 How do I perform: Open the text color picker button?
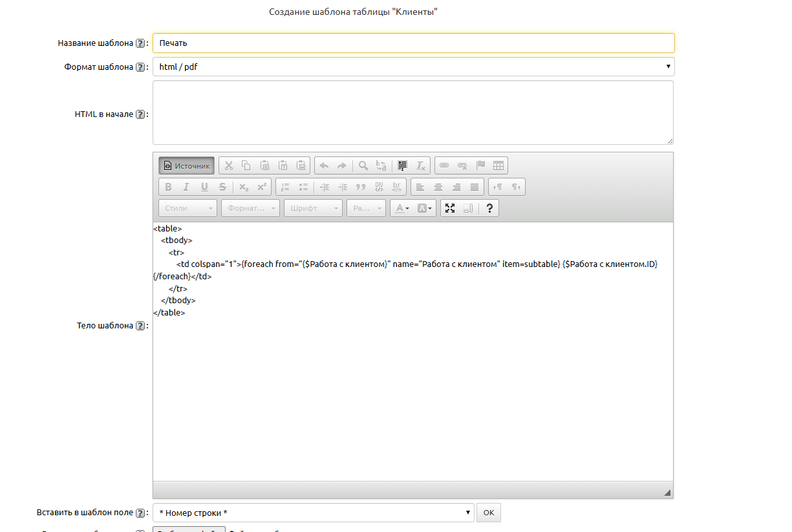click(401, 208)
